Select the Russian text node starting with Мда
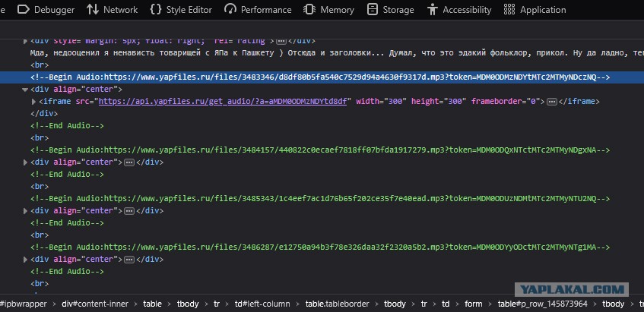Viewport: 644px width, 312px height. pyautogui.click(x=337, y=53)
